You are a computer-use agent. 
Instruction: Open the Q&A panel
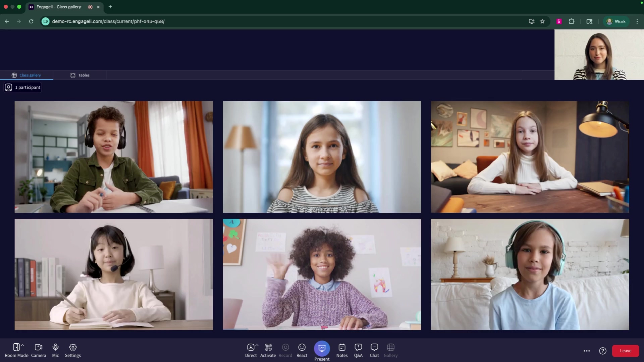pos(358,350)
